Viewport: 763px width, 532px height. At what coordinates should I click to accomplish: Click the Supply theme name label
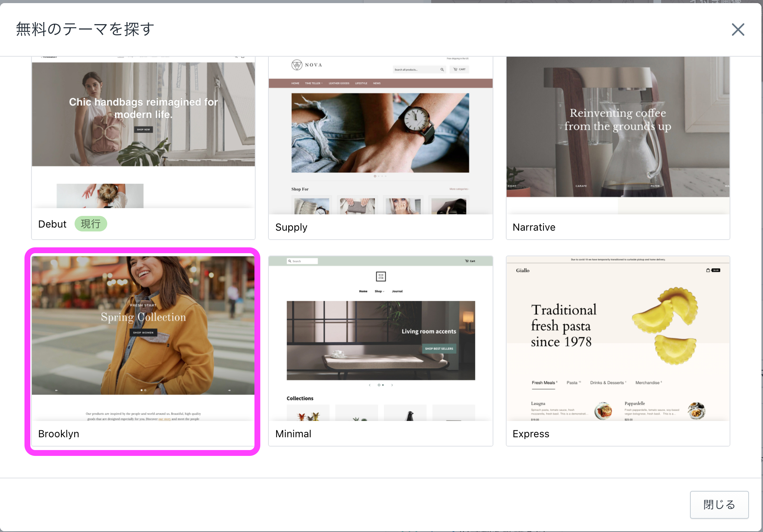[291, 227]
